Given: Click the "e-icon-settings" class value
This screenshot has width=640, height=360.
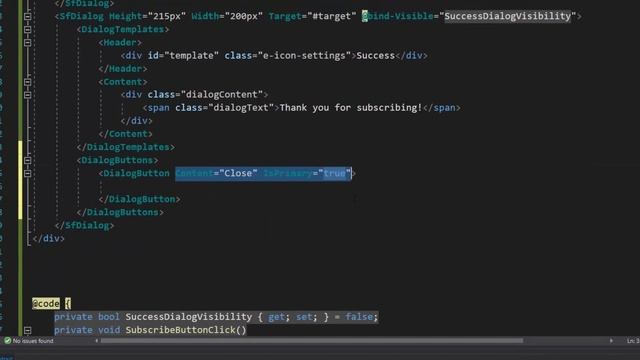Looking at the screenshot, I should coord(304,56).
